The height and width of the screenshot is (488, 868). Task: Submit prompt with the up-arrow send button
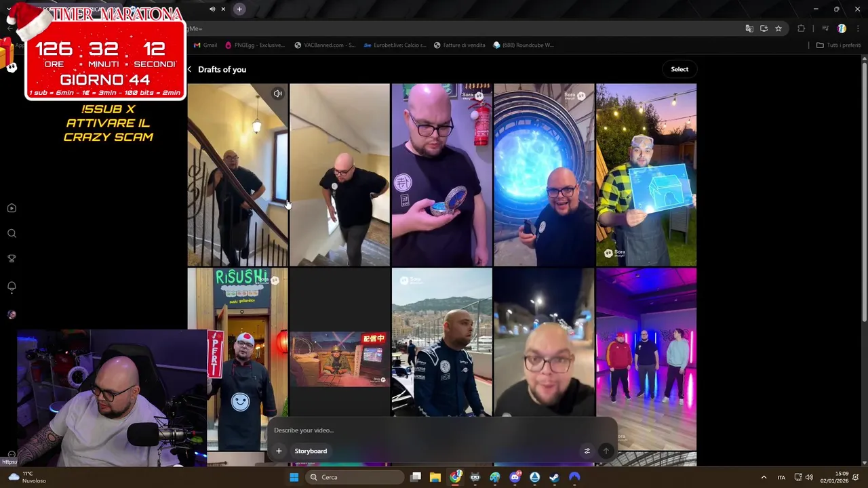point(606,451)
